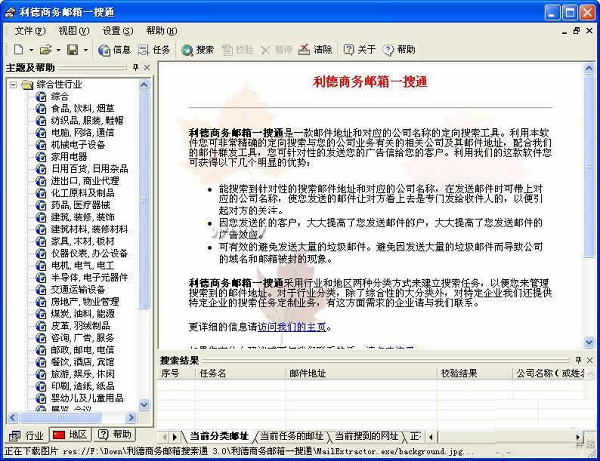Switch to the 地区 tab

[70, 435]
